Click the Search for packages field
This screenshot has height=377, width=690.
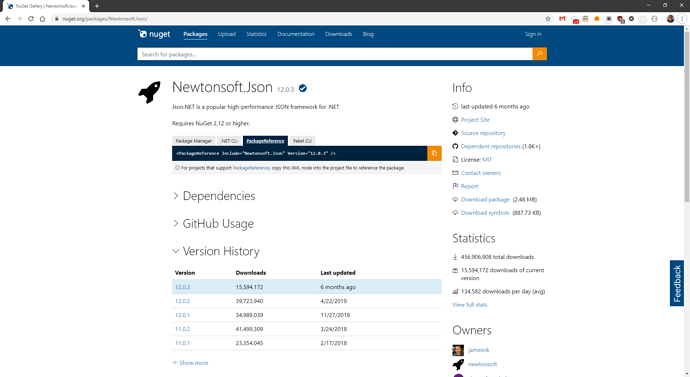click(335, 54)
